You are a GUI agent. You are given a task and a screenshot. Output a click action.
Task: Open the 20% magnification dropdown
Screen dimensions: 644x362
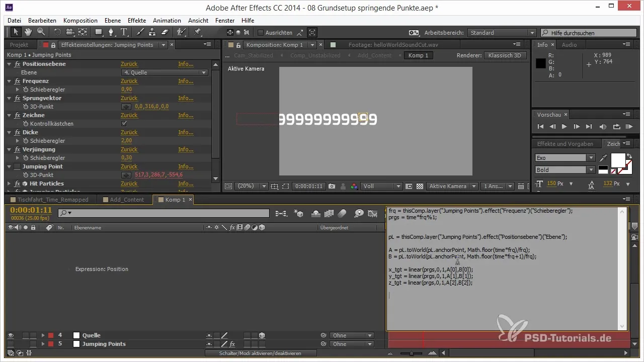(251, 186)
